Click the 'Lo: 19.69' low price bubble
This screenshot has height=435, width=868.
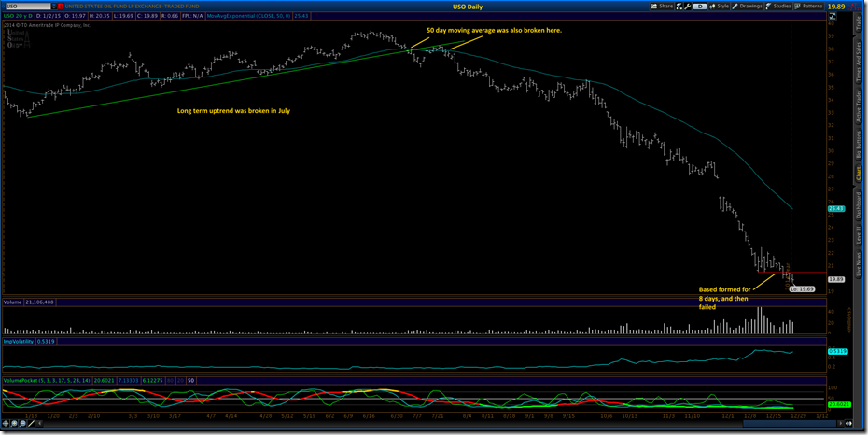(802, 288)
